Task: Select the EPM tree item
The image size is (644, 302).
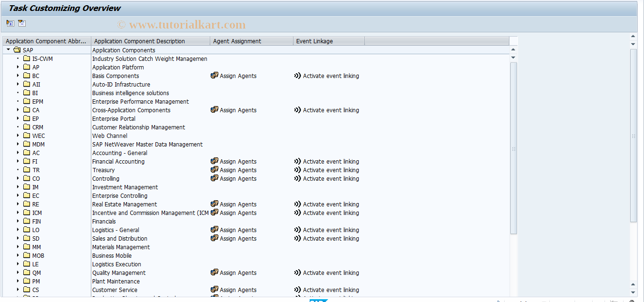Action: (x=38, y=101)
